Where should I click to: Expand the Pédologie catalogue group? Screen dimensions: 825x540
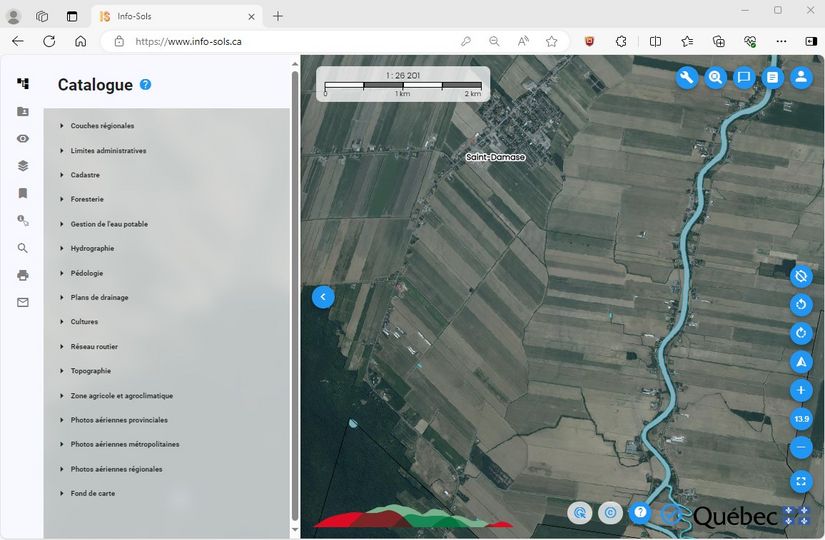(86, 273)
